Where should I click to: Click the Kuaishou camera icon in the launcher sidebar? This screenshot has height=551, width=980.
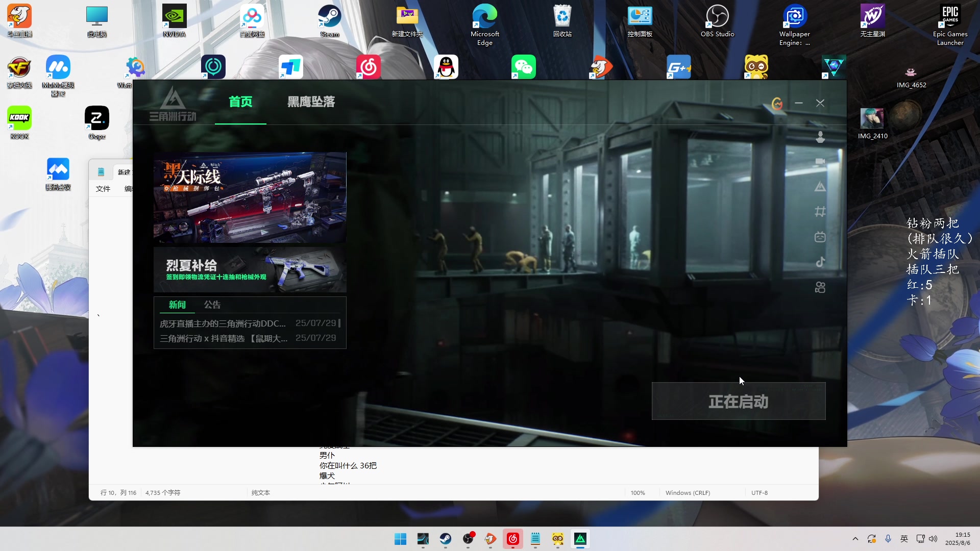820,287
